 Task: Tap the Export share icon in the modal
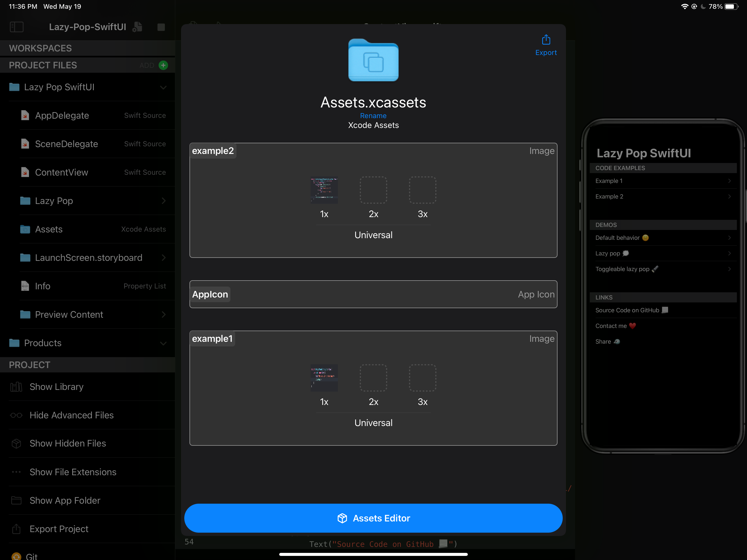tap(546, 40)
